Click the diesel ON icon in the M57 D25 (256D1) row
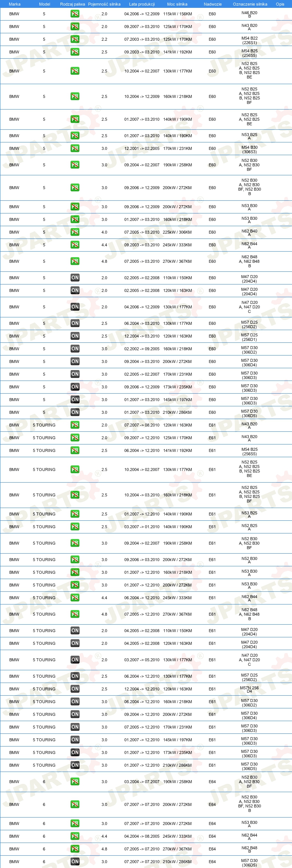This screenshot has height=868, width=292. (75, 336)
